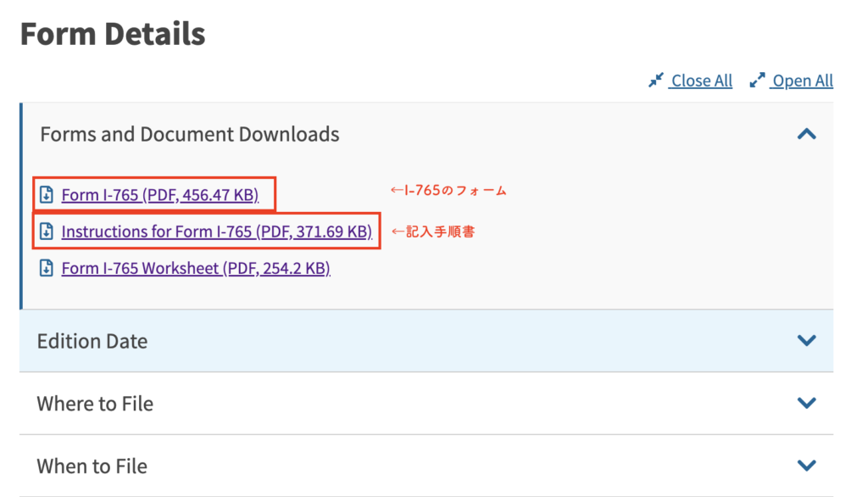Select the Edition Date accordion header
Viewport: 868px width, 497px height.
(92, 341)
